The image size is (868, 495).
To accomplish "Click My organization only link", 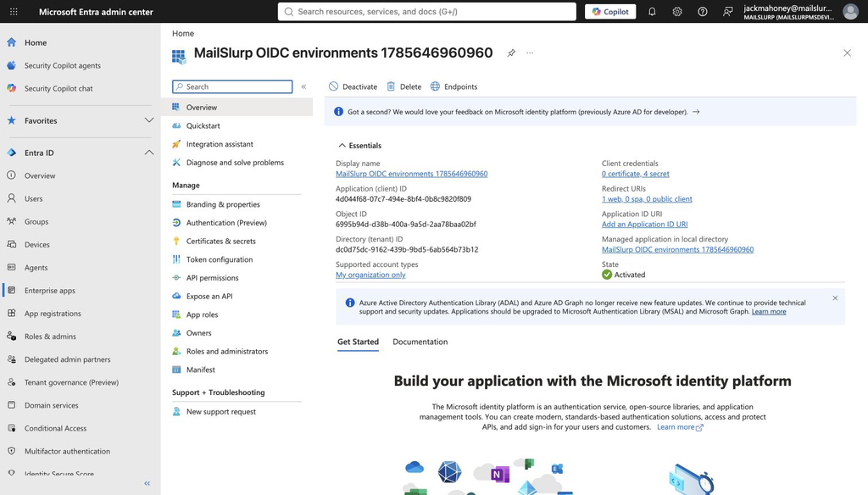I will (x=370, y=275).
